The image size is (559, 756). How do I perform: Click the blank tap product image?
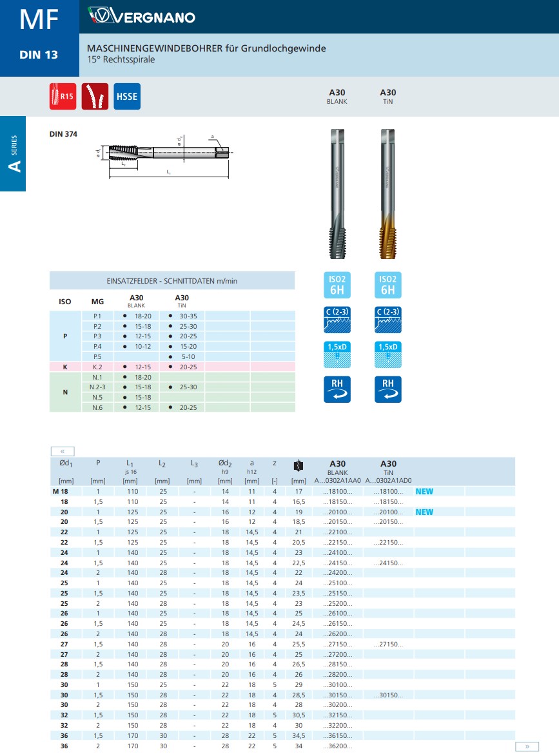tap(337, 194)
